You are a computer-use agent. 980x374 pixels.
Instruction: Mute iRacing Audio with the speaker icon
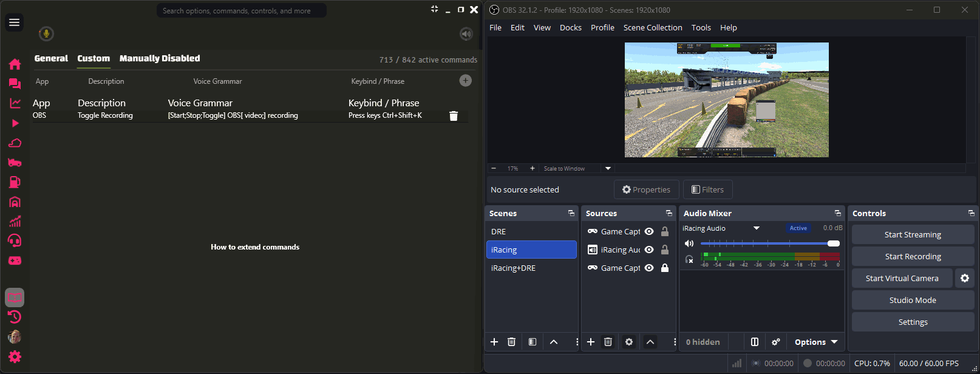pyautogui.click(x=689, y=243)
